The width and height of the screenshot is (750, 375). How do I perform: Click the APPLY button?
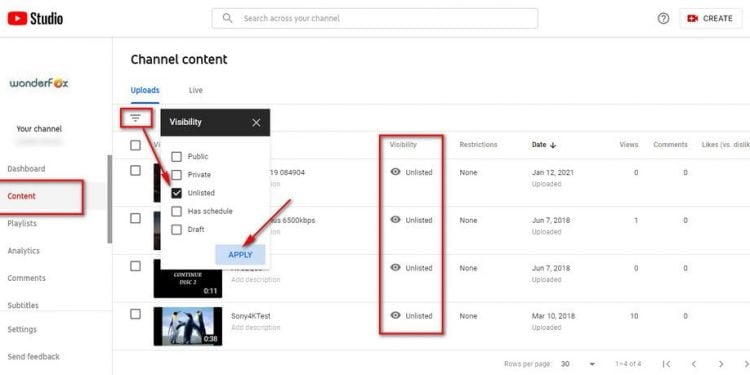(240, 254)
